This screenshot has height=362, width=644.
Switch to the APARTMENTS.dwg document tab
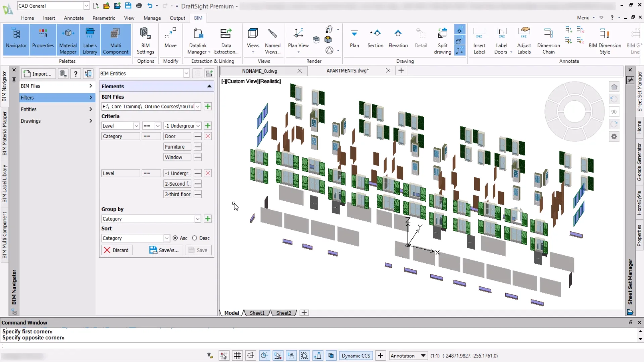(x=347, y=71)
